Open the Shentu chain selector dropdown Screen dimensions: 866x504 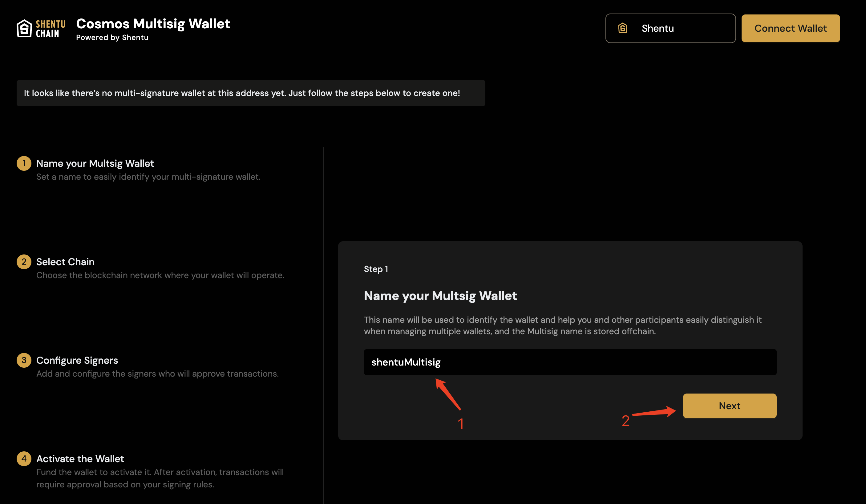[x=670, y=28]
